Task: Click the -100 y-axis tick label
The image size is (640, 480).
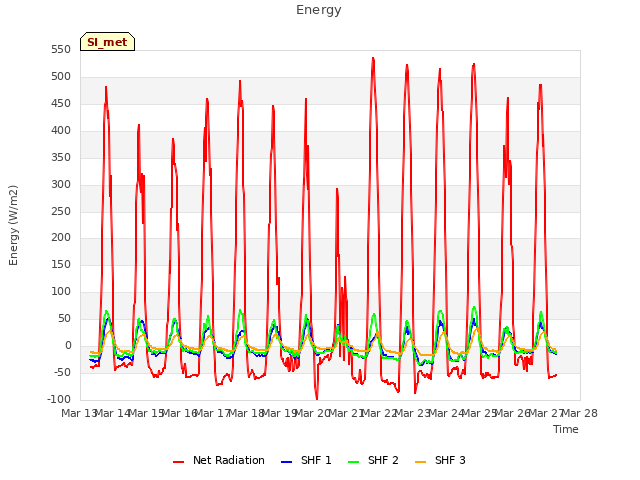Action: point(59,399)
